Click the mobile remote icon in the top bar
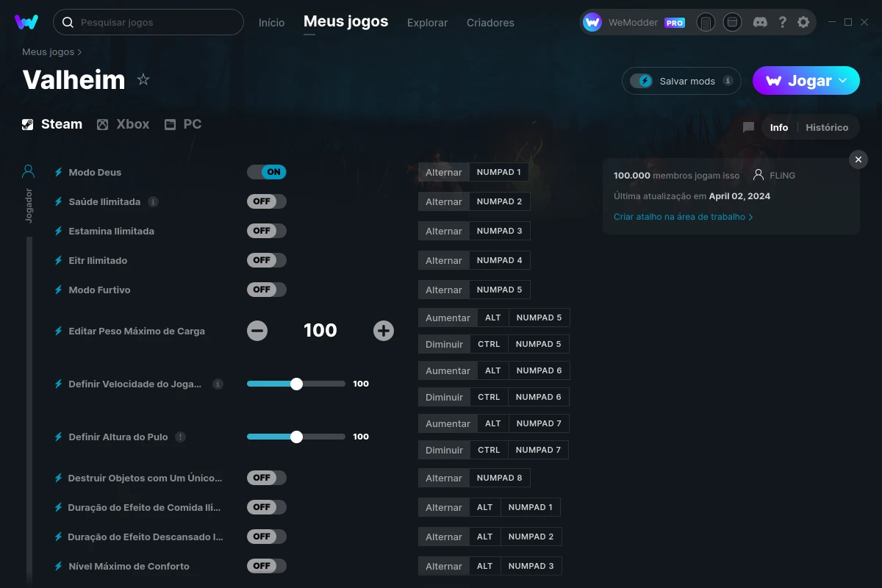Viewport: 882px width, 588px height. [706, 22]
